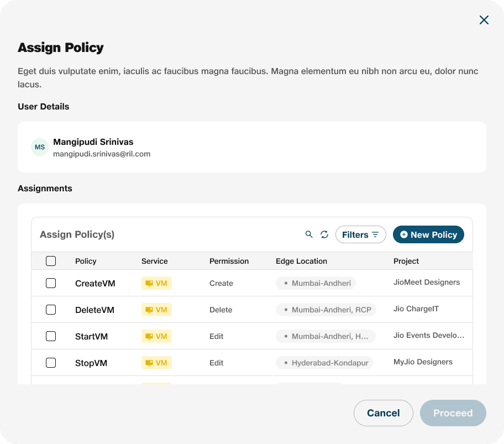Select the StartVM policy name
Screen dimensions: 504x444
[x=91, y=336]
